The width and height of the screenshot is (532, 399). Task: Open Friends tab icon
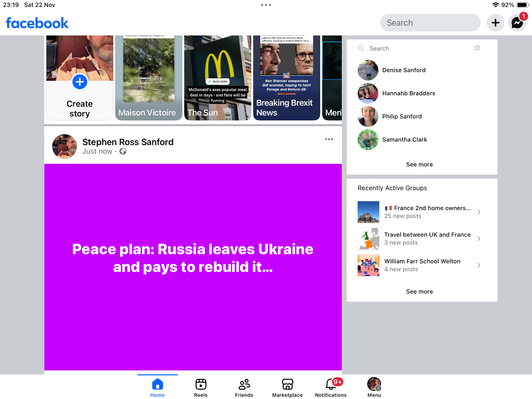[x=244, y=384]
